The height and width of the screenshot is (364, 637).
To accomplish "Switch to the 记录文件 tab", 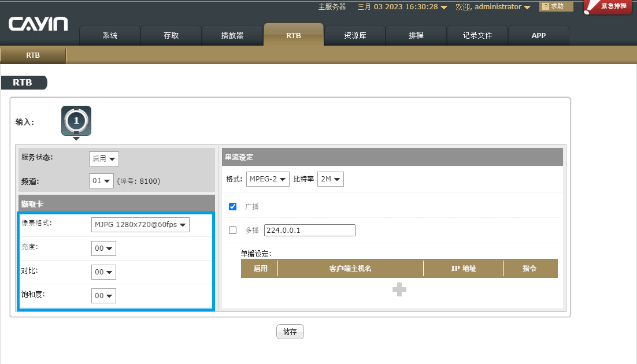I will pyautogui.click(x=477, y=35).
